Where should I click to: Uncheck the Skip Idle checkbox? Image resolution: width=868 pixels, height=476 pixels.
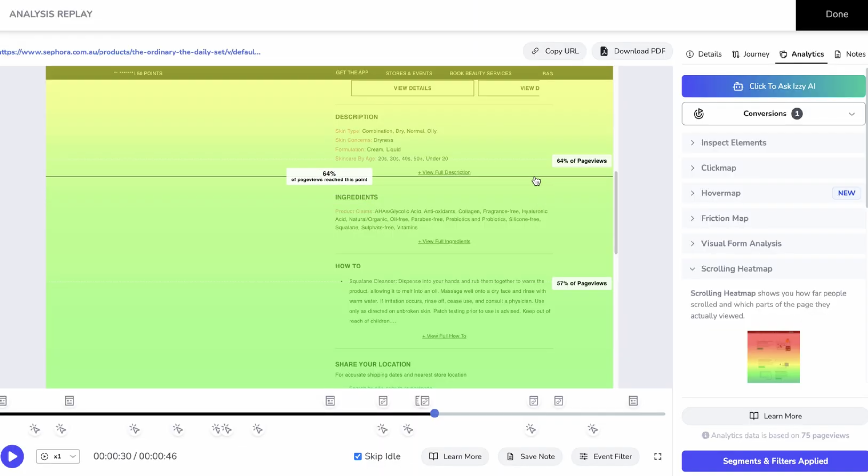pos(357,456)
